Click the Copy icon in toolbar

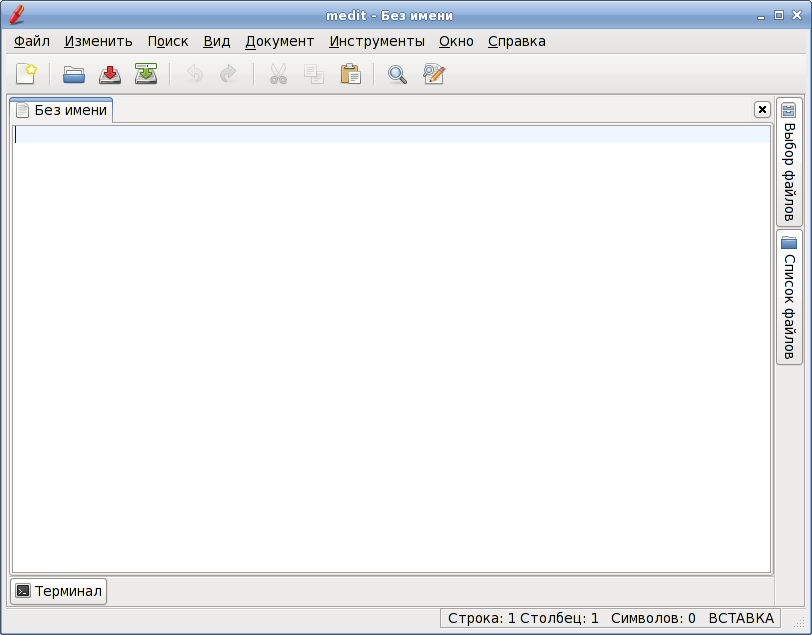click(314, 74)
